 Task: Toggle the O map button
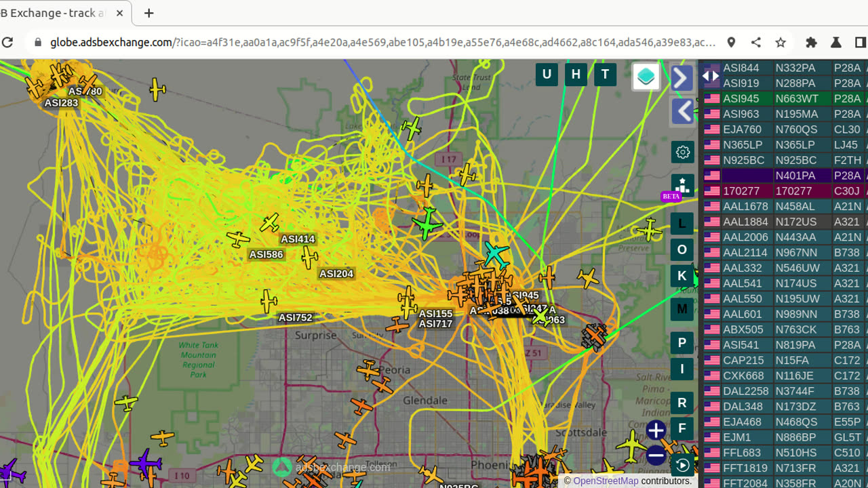pos(682,249)
